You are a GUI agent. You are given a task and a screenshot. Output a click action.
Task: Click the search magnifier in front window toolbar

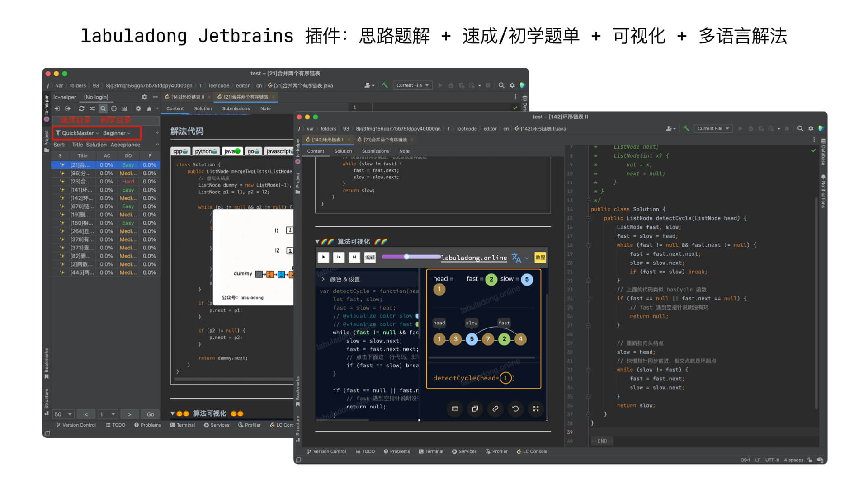tap(800, 129)
